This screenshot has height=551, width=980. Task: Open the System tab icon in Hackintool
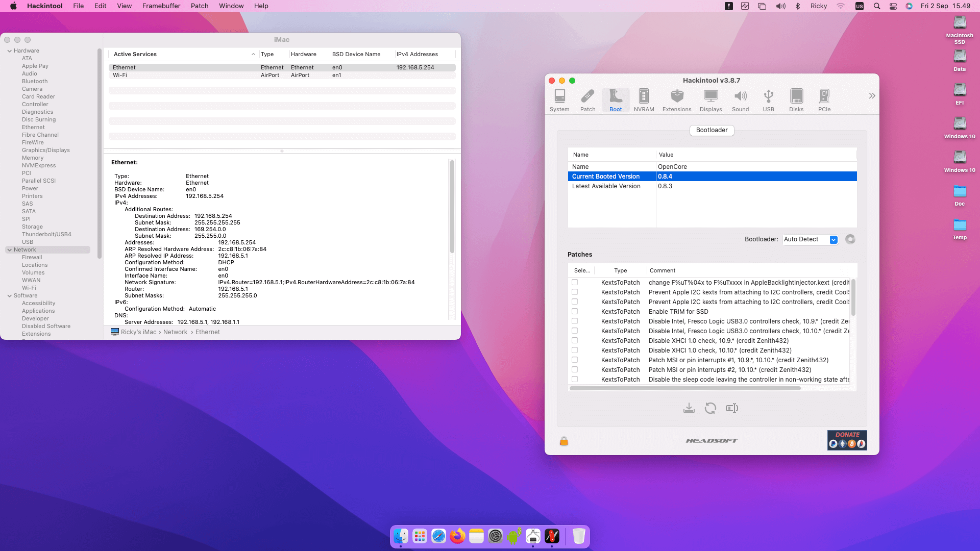(x=559, y=98)
